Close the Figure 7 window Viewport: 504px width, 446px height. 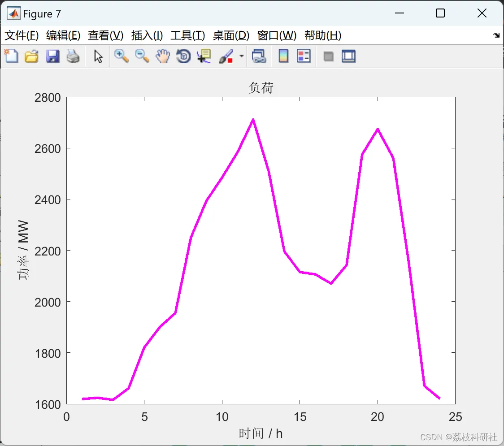482,13
